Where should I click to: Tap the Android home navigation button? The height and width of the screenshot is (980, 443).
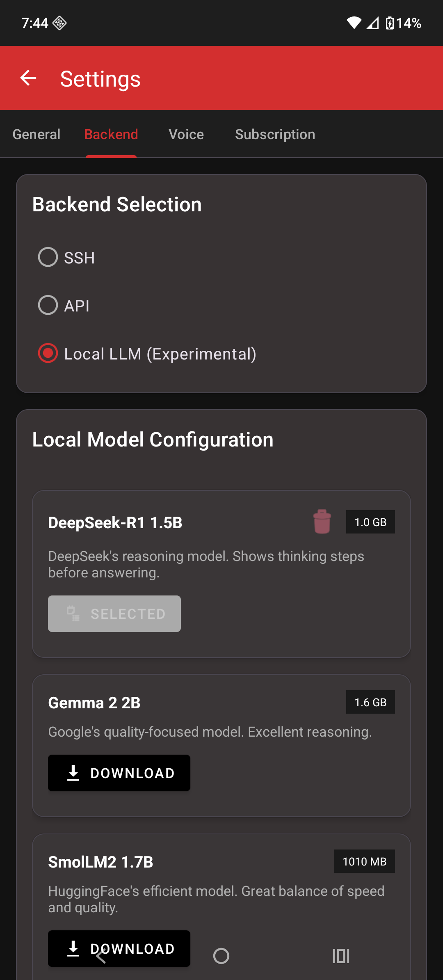(221, 956)
